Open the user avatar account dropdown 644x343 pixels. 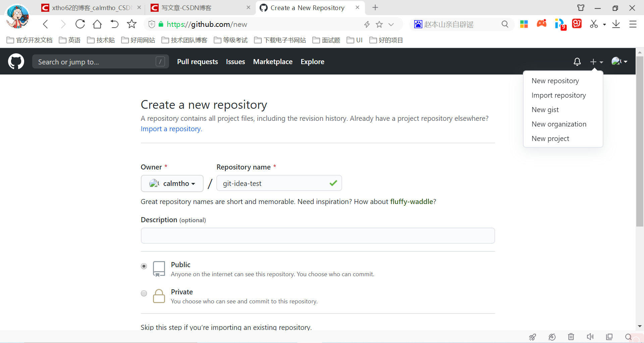pyautogui.click(x=619, y=61)
